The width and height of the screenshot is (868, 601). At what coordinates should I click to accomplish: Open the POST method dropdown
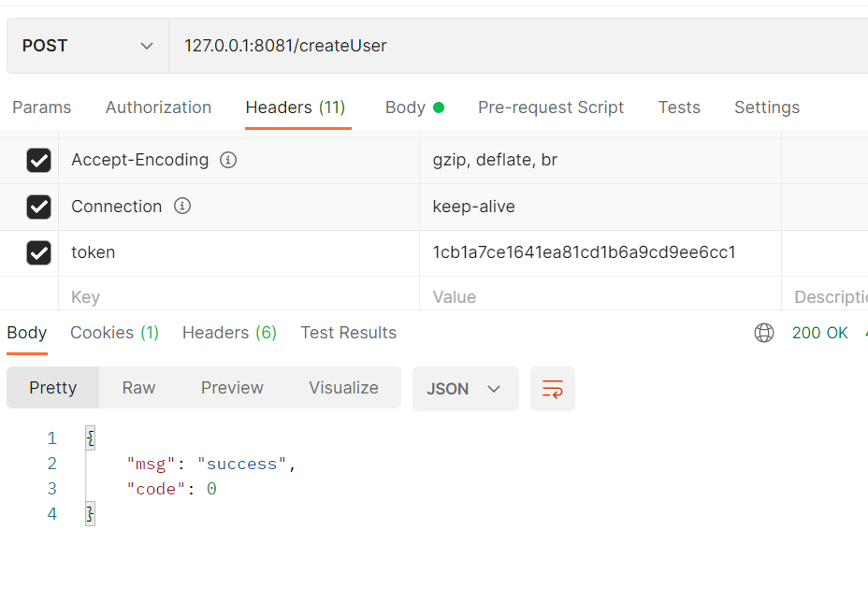coord(87,46)
